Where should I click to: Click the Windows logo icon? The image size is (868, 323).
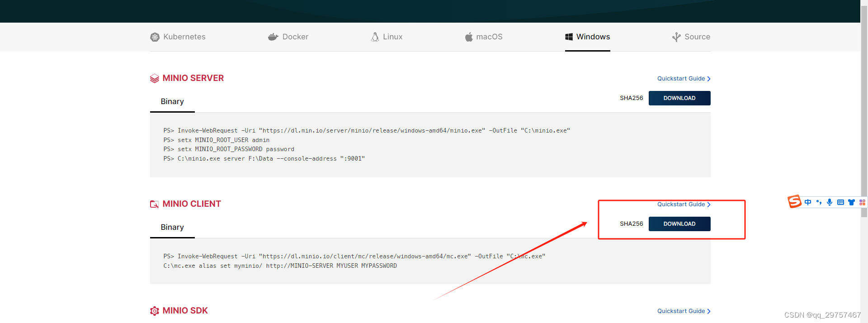(569, 37)
